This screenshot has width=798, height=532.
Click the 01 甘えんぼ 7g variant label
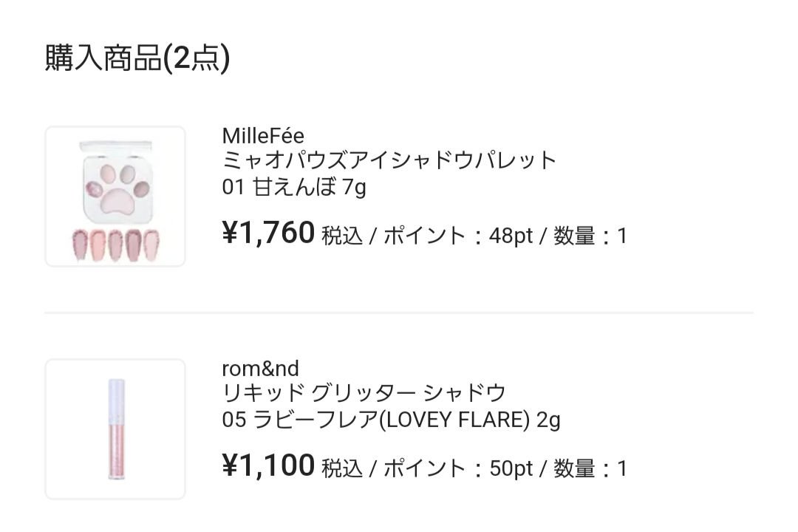click(x=292, y=186)
